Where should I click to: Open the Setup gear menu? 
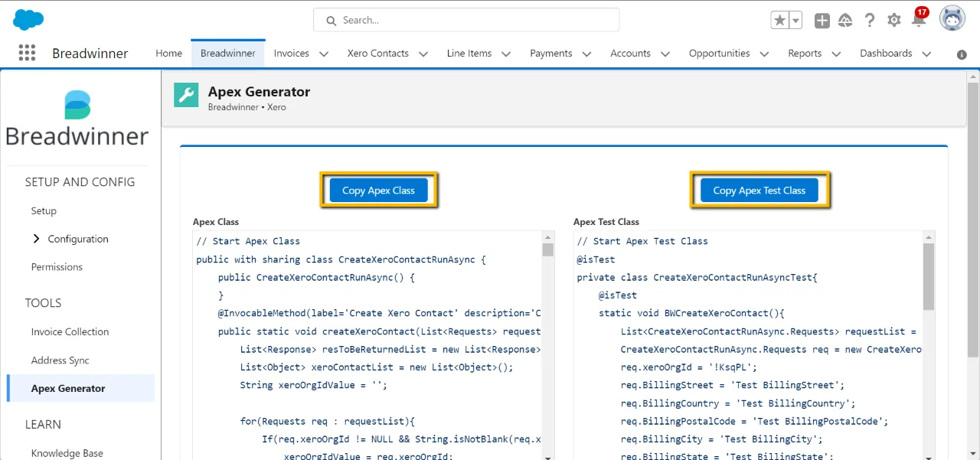894,21
